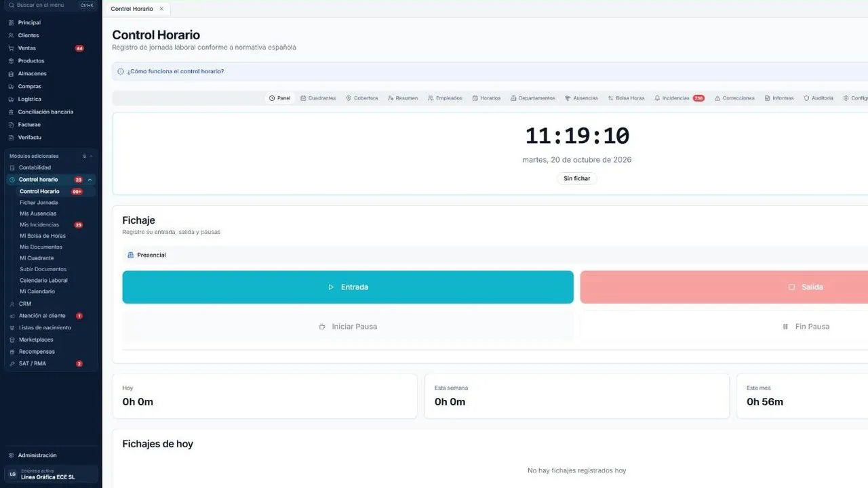Open Marketplaces icon in sidebar
The width and height of the screenshot is (868, 488).
click(x=12, y=340)
